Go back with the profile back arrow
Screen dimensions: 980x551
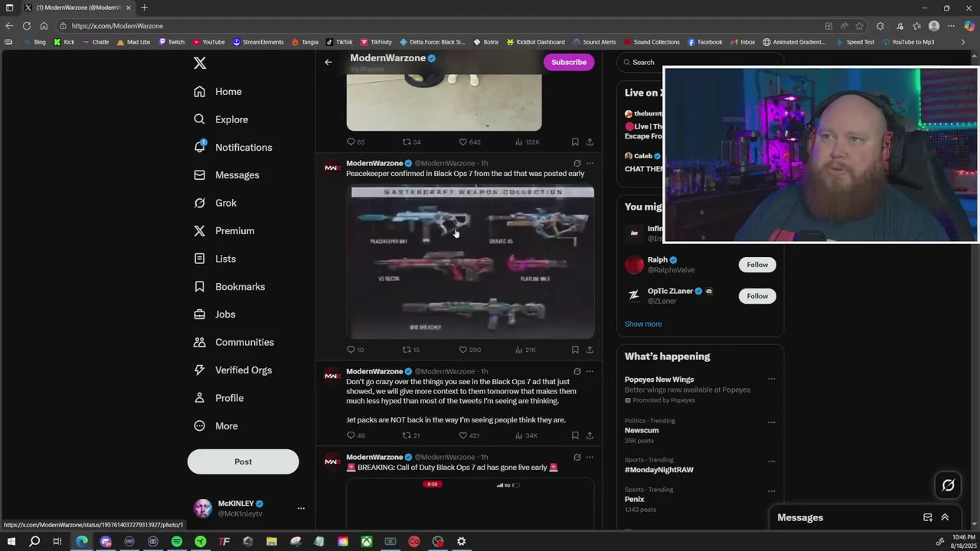click(x=328, y=62)
